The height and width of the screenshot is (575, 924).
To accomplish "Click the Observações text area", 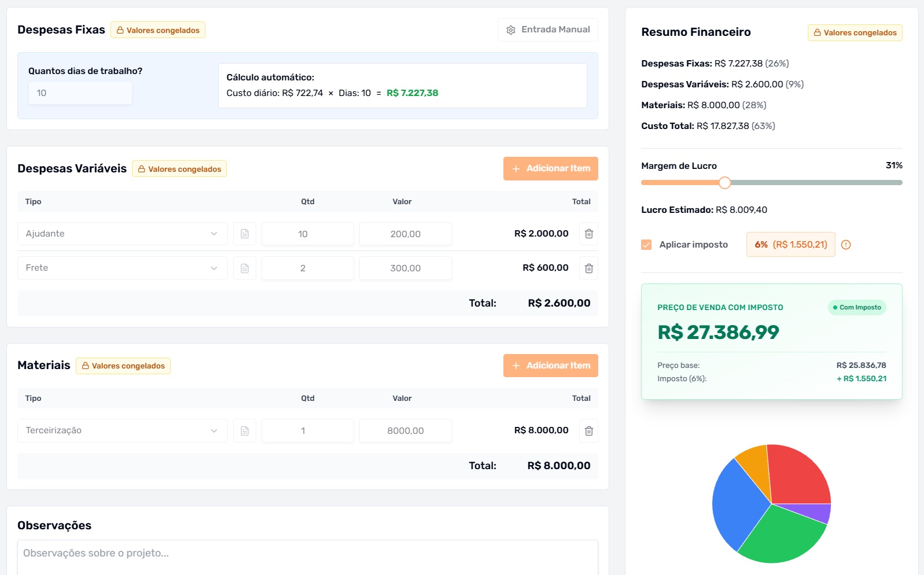I will [x=307, y=556].
